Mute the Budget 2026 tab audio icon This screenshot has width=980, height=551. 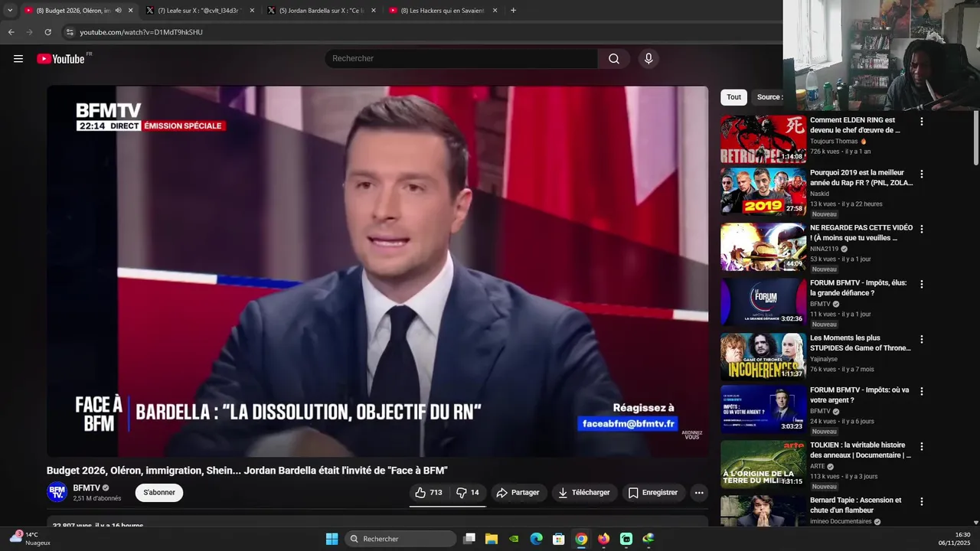click(118, 11)
